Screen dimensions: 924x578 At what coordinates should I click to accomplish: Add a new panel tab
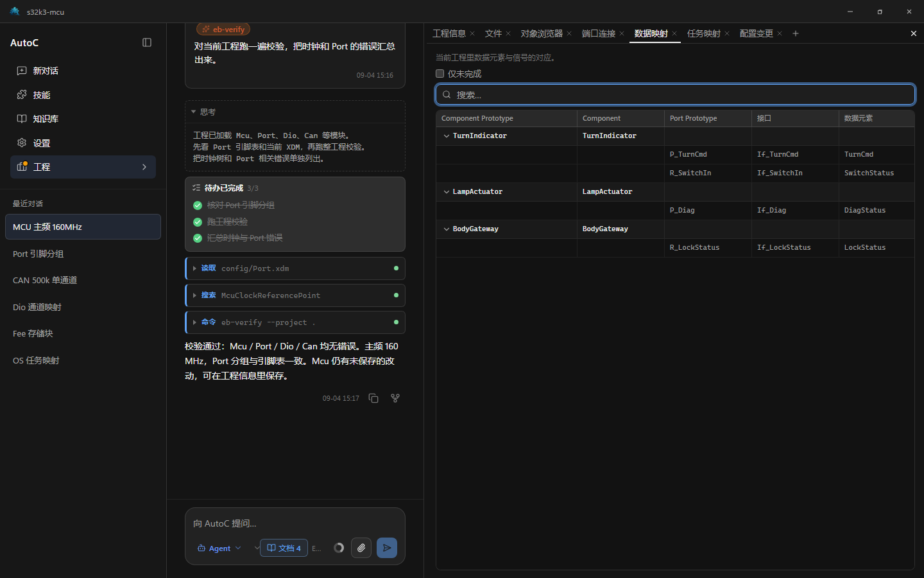(x=796, y=33)
